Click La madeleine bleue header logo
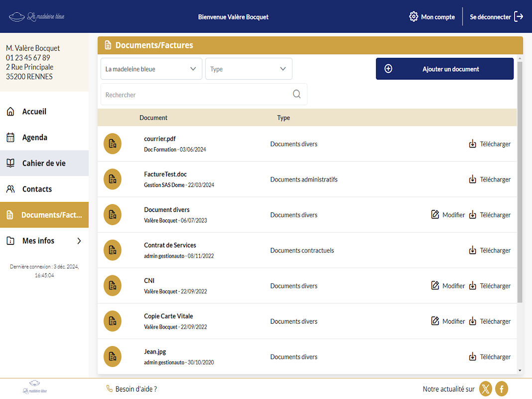The height and width of the screenshot is (399, 532). tap(37, 16)
